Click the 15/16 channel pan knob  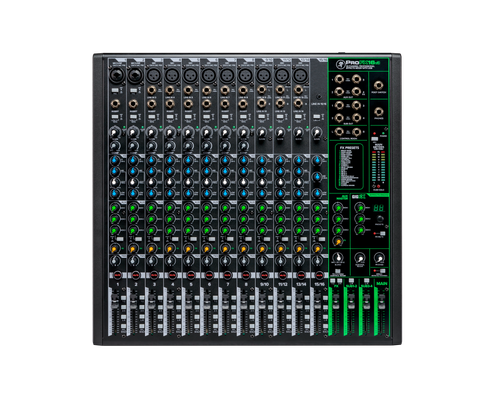pos(317,261)
